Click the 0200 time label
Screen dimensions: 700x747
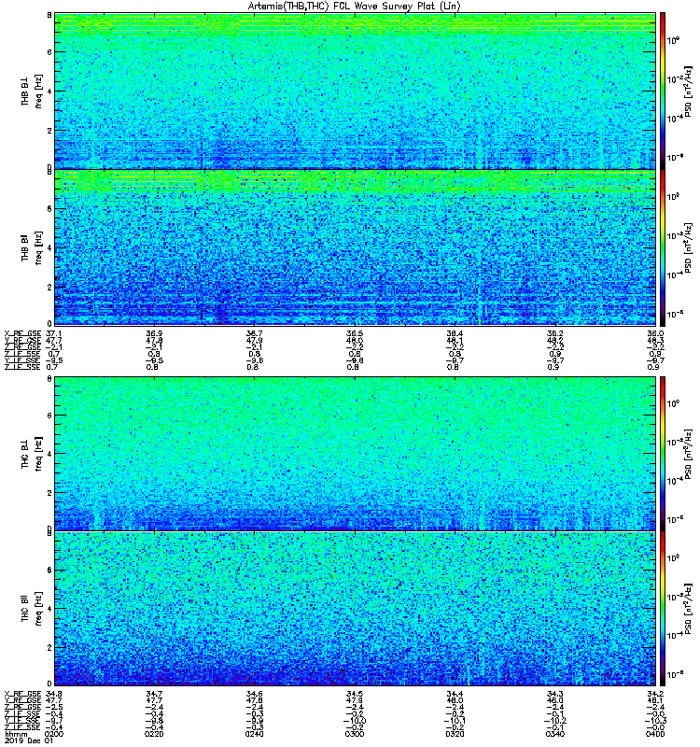[x=53, y=734]
